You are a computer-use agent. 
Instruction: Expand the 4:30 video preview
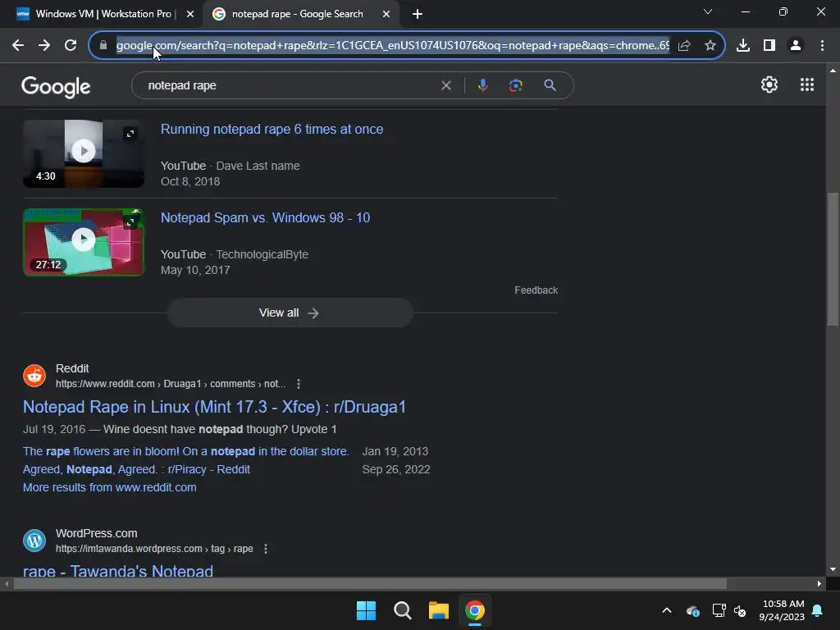tap(130, 134)
